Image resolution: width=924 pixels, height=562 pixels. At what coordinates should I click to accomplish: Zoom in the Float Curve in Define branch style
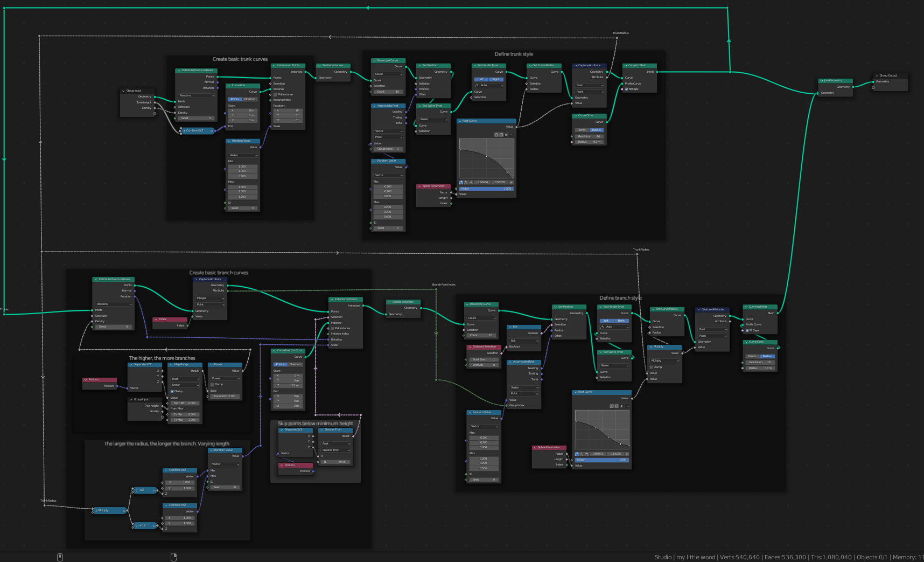pos(612,406)
